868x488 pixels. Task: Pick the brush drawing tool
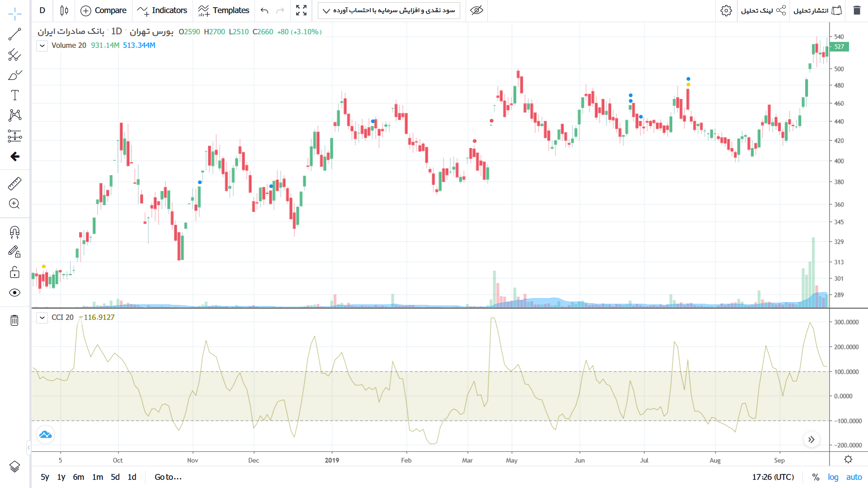pos(15,75)
